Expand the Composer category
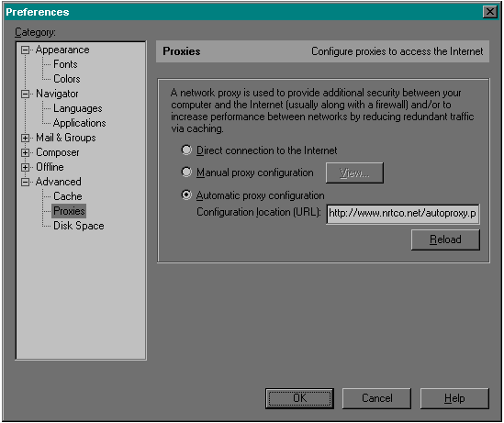Screen dimensions: 504x423 click(25, 152)
